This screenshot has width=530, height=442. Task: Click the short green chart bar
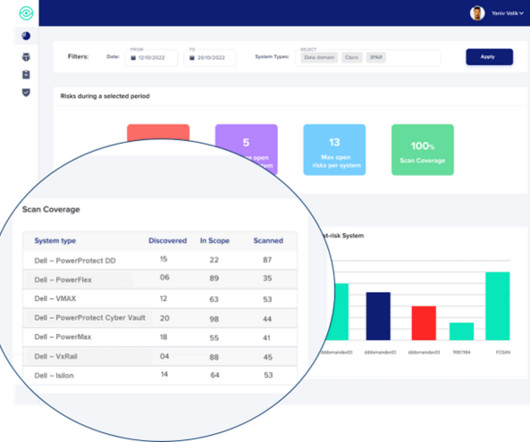coord(461,332)
